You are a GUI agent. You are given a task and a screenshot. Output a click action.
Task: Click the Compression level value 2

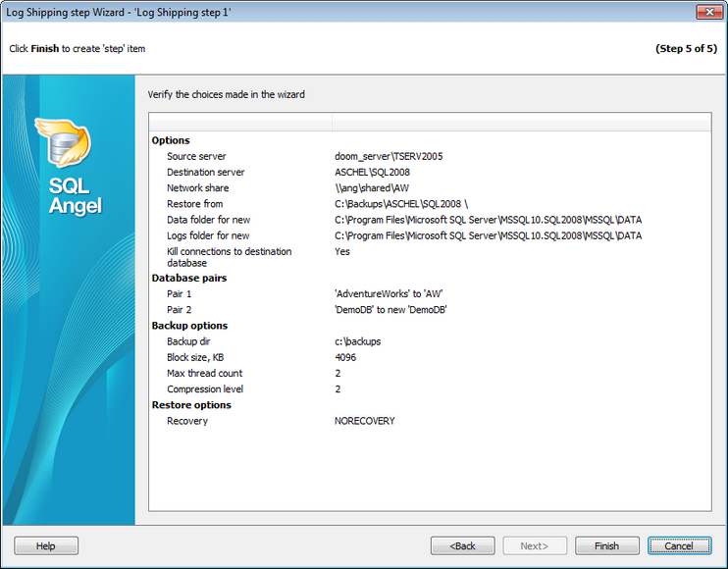tap(338, 388)
